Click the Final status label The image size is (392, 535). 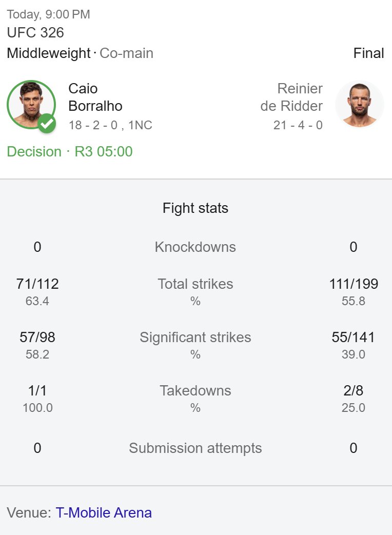pos(369,53)
